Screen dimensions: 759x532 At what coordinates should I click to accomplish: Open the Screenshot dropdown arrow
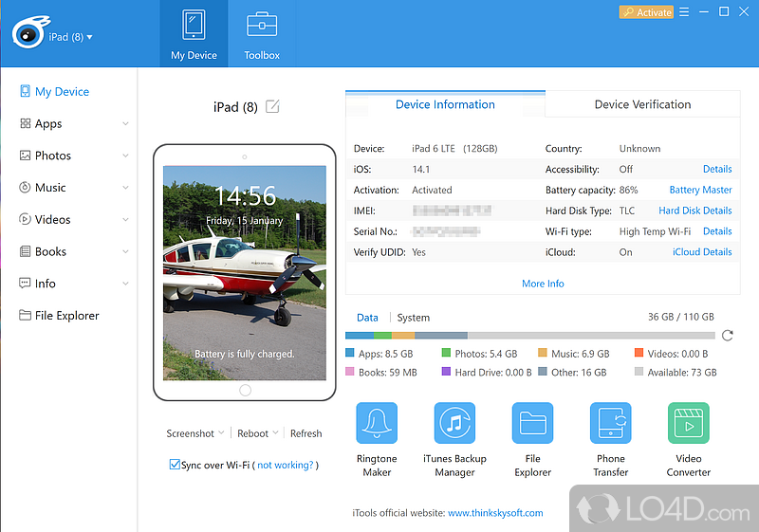click(221, 432)
